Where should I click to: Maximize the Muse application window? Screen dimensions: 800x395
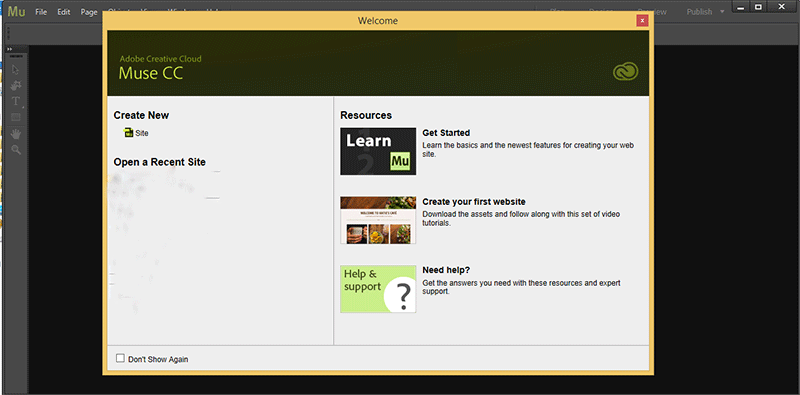[758, 7]
